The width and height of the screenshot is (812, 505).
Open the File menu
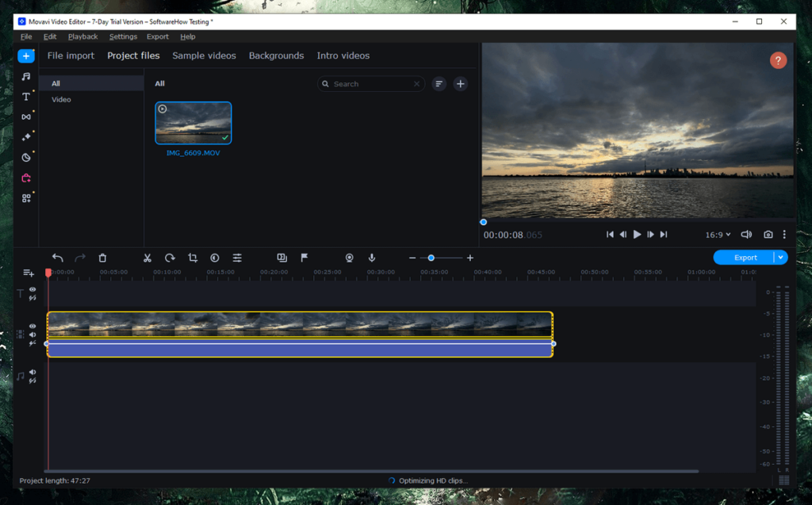click(26, 36)
